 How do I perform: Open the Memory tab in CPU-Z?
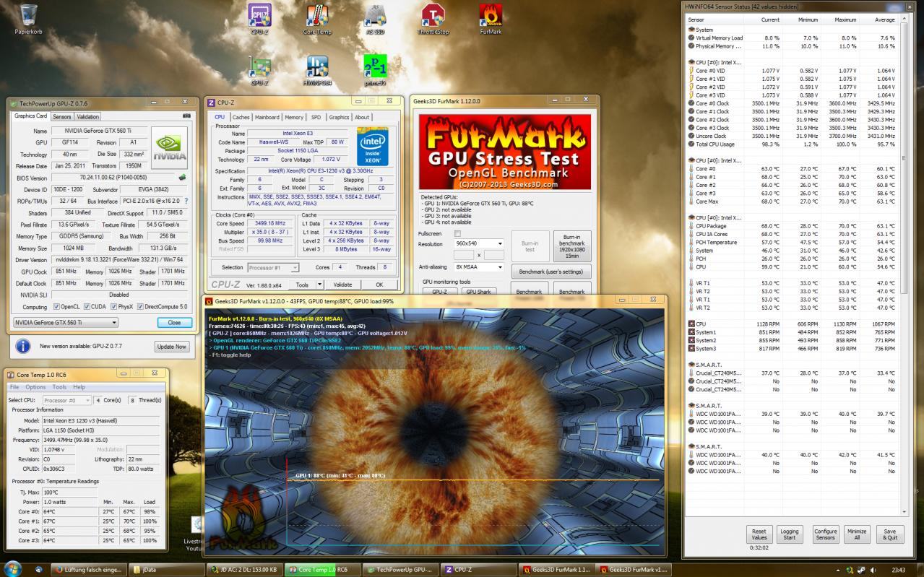pos(294,117)
